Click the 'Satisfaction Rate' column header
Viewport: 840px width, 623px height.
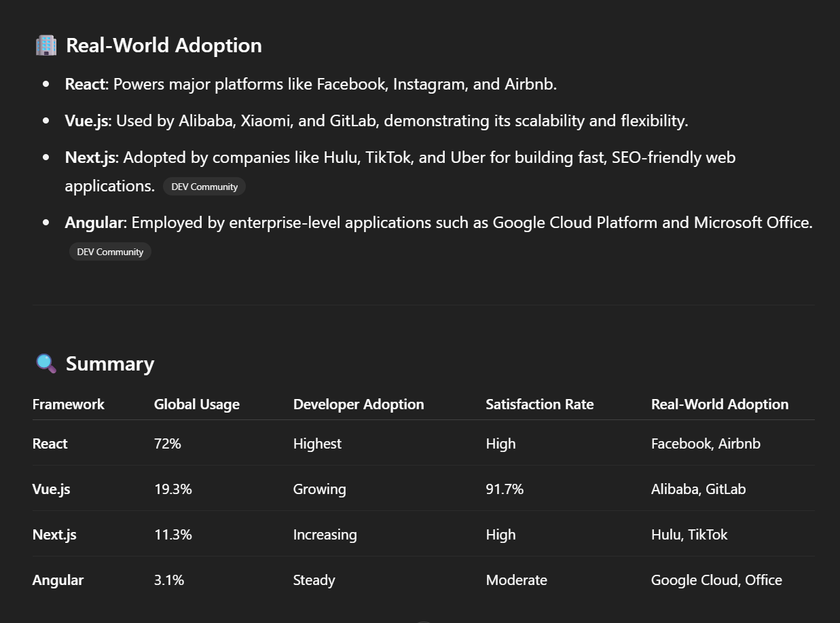[540, 404]
